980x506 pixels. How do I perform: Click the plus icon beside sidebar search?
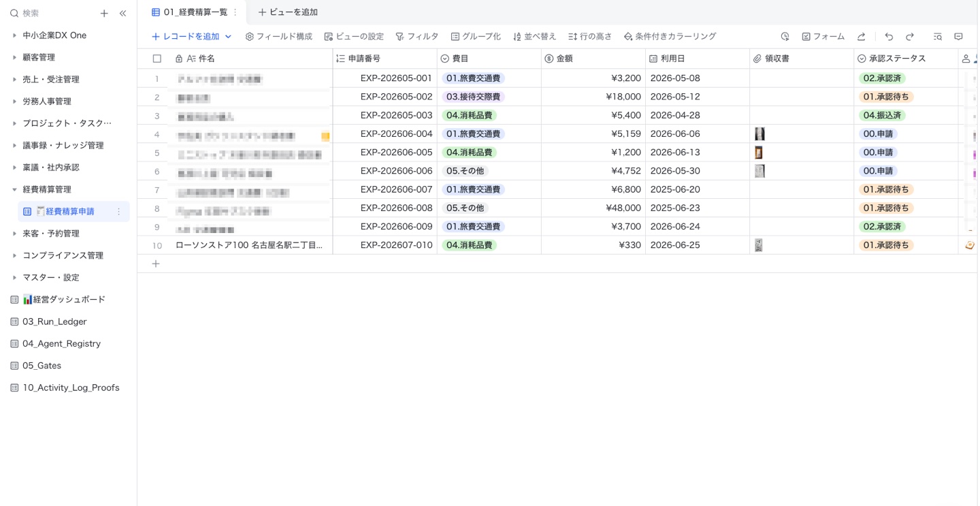pyautogui.click(x=104, y=13)
